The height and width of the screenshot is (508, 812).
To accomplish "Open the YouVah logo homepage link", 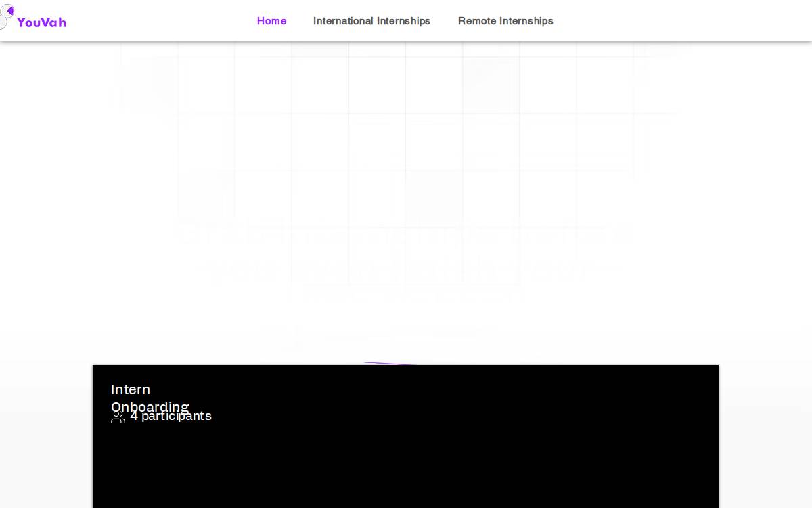I will click(32, 18).
